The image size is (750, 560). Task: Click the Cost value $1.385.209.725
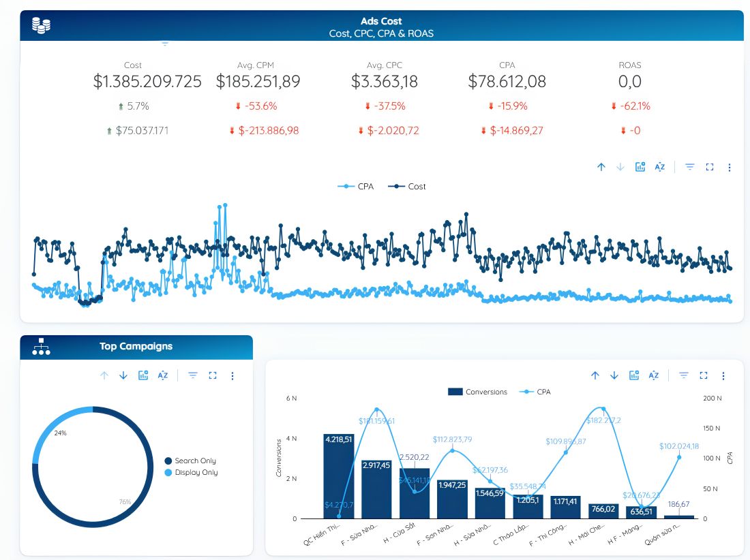coord(147,81)
